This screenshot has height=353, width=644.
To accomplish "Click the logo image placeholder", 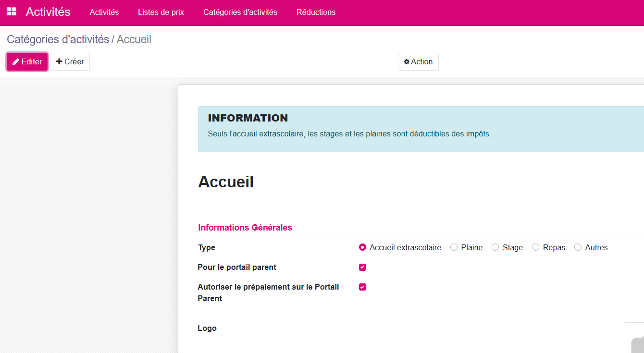I will point(635,339).
